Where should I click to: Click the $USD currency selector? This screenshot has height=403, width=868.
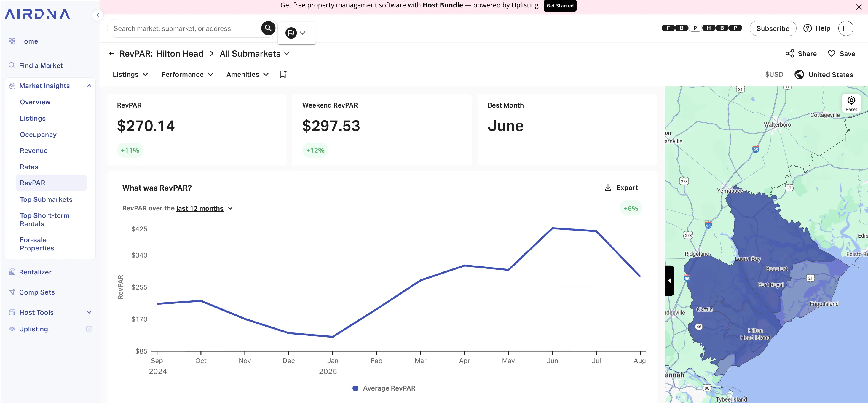click(x=774, y=74)
